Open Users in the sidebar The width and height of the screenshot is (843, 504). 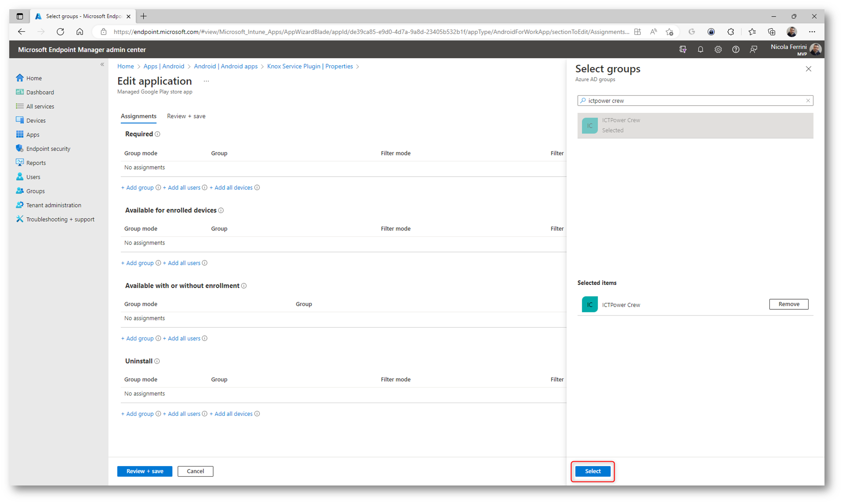point(33,177)
